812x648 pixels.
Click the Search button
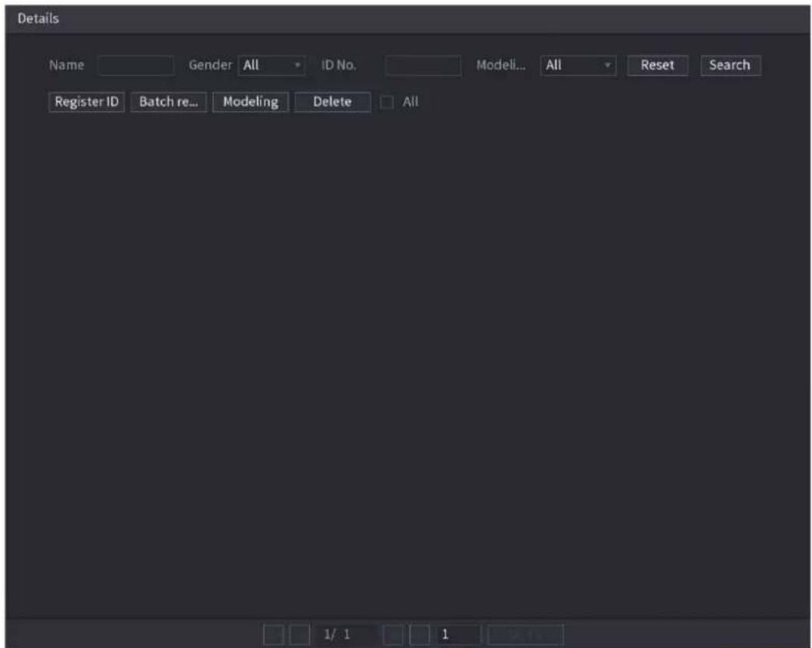coord(730,65)
